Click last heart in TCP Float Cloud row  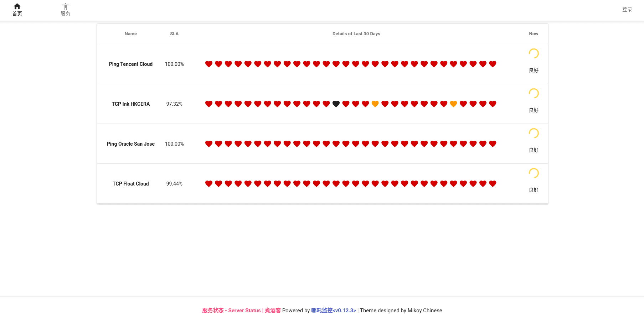493,184
